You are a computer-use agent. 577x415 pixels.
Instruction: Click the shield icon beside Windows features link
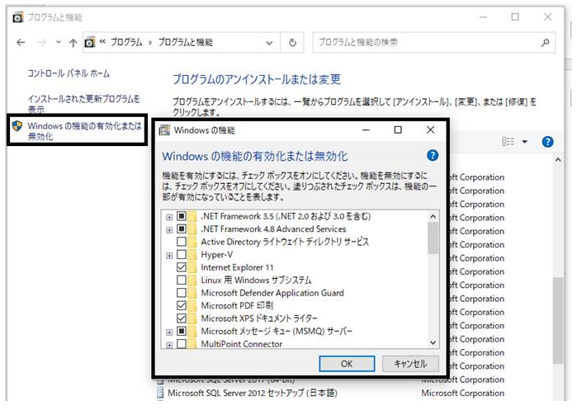(17, 126)
